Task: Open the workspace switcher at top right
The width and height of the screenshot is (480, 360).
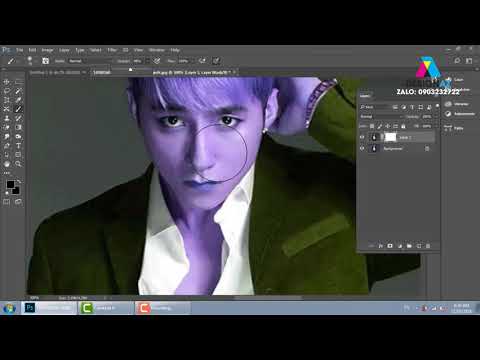Action: coord(469,60)
